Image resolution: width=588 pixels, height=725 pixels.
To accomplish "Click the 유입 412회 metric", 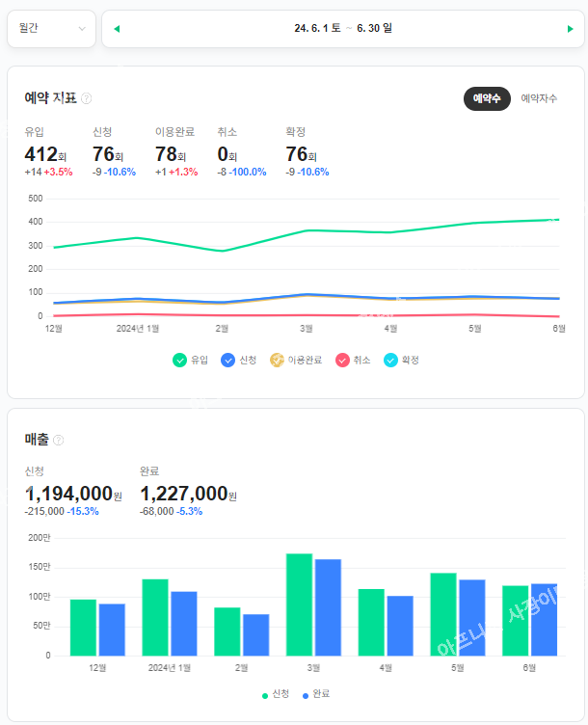I will point(45,154).
